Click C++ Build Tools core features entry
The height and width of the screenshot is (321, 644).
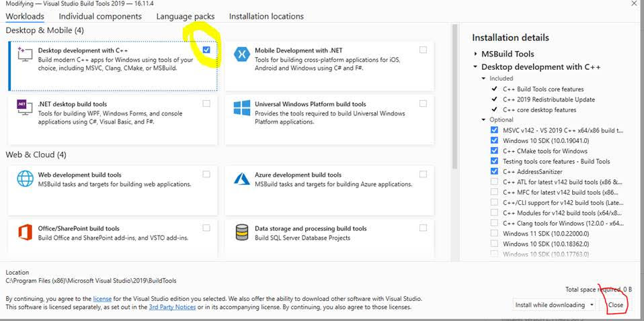pyautogui.click(x=543, y=89)
